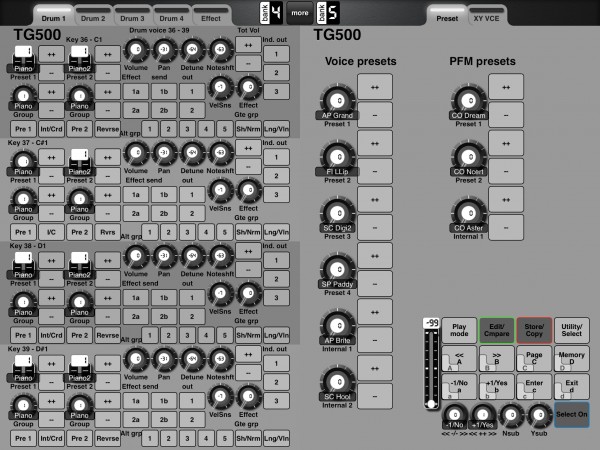Click the Utility/Select button

[x=572, y=330]
